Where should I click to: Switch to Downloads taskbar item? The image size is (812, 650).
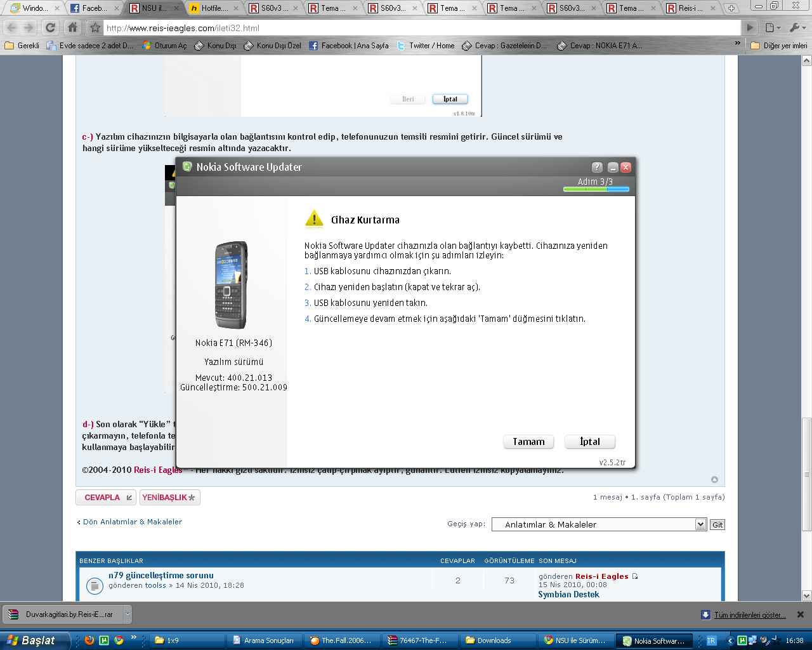click(498, 640)
